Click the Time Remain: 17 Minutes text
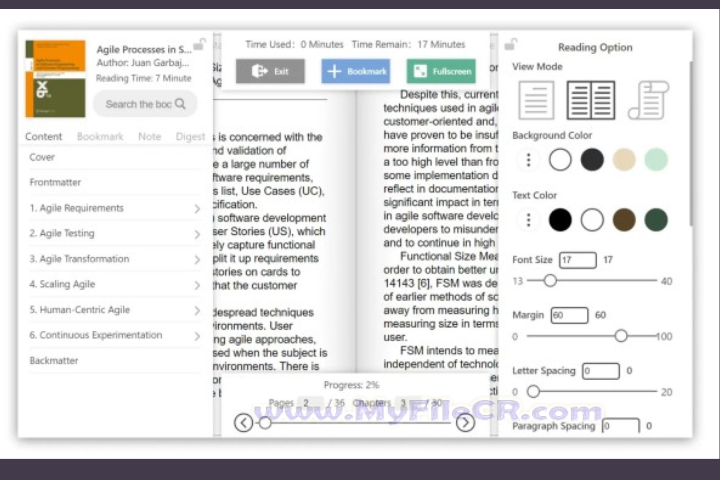 coord(408,45)
